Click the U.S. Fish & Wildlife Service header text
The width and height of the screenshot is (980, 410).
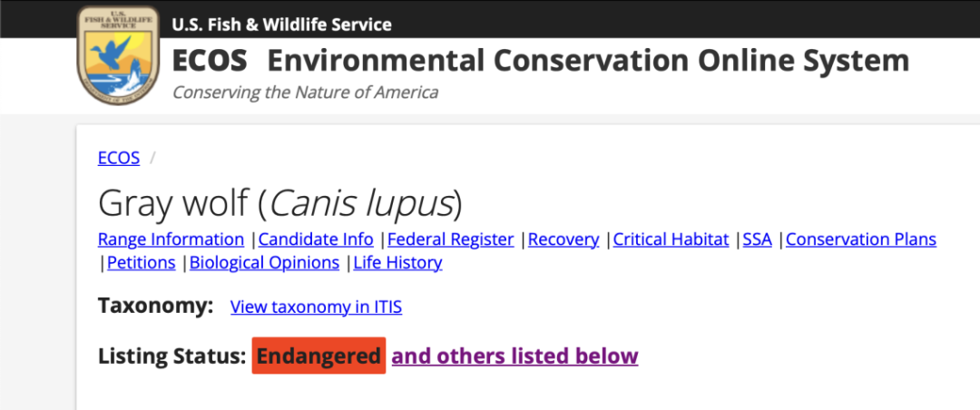tap(282, 25)
